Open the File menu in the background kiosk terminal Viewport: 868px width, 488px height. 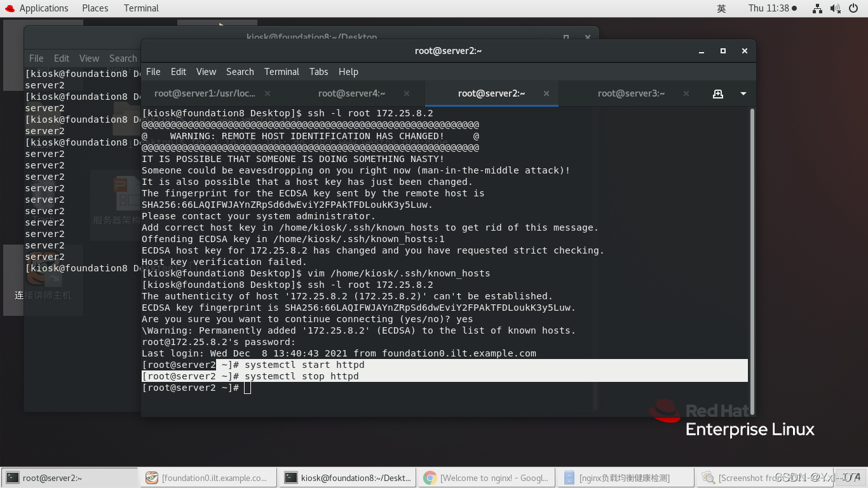pos(36,58)
